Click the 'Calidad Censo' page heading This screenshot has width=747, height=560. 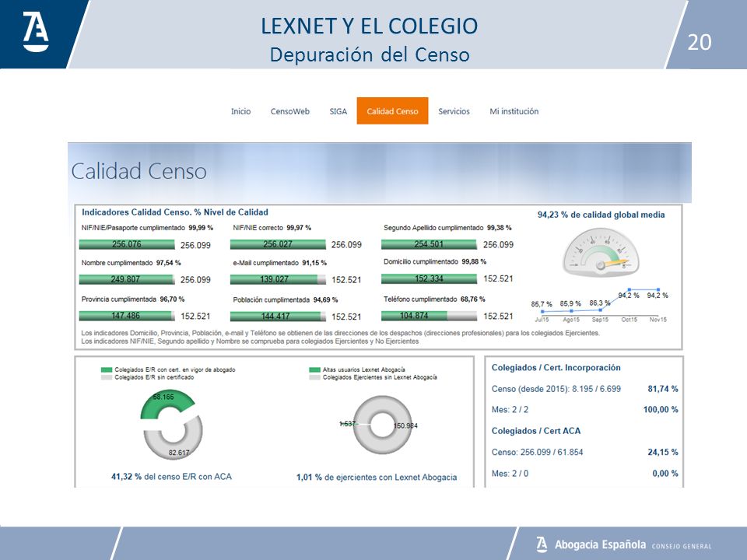[139, 171]
